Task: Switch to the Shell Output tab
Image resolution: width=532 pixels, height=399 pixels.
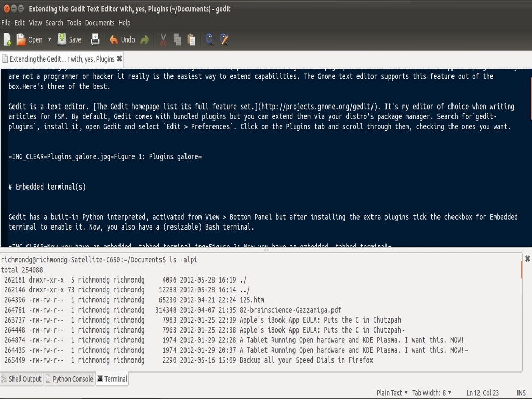Action: [x=21, y=379]
